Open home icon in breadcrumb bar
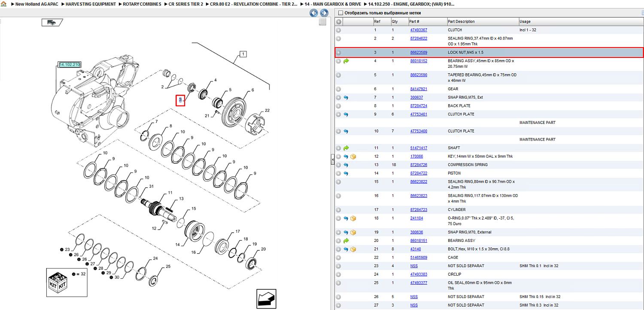This screenshot has height=310, width=644. (x=3, y=4)
